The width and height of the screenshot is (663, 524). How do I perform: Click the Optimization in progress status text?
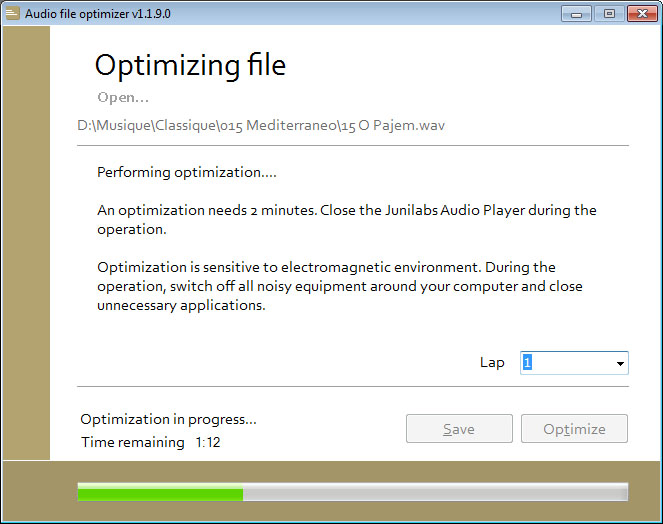coord(168,420)
